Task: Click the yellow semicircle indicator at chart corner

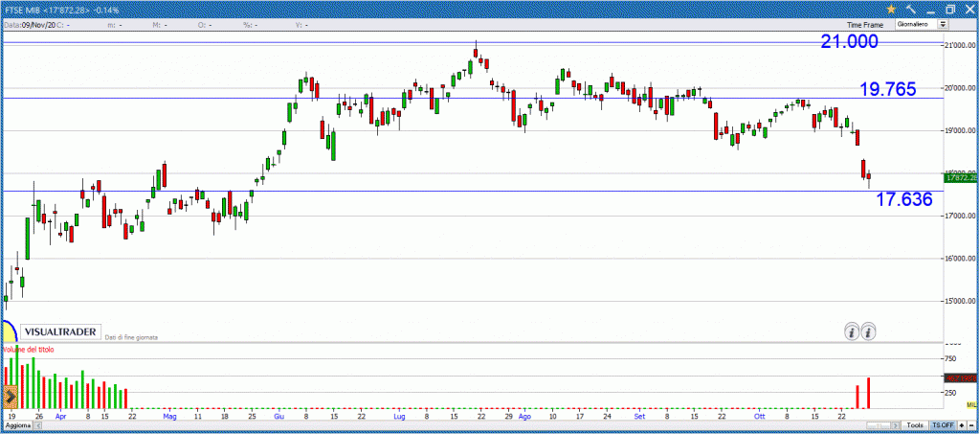Action: [9, 331]
